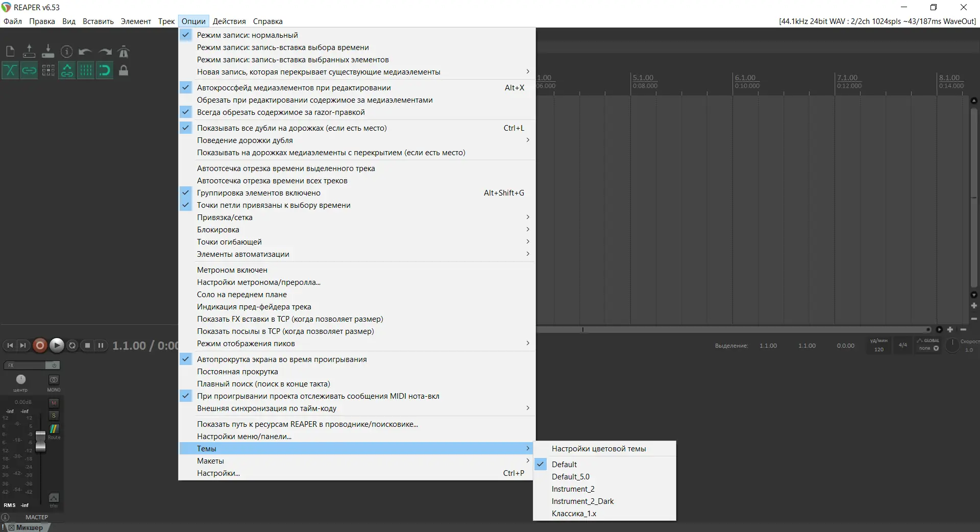Select the "Default_5.0" theme
Screen dimensions: 980x532
tap(604, 477)
